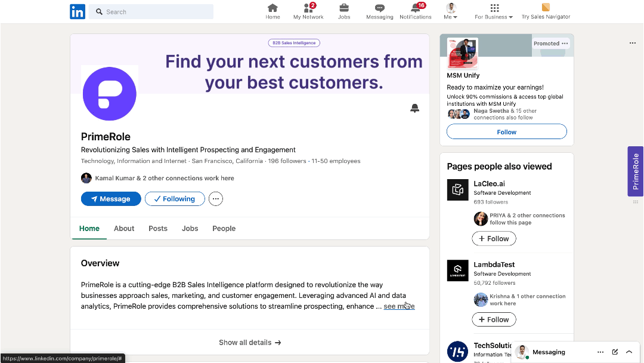Open the Jobs tab on company page

tap(190, 229)
